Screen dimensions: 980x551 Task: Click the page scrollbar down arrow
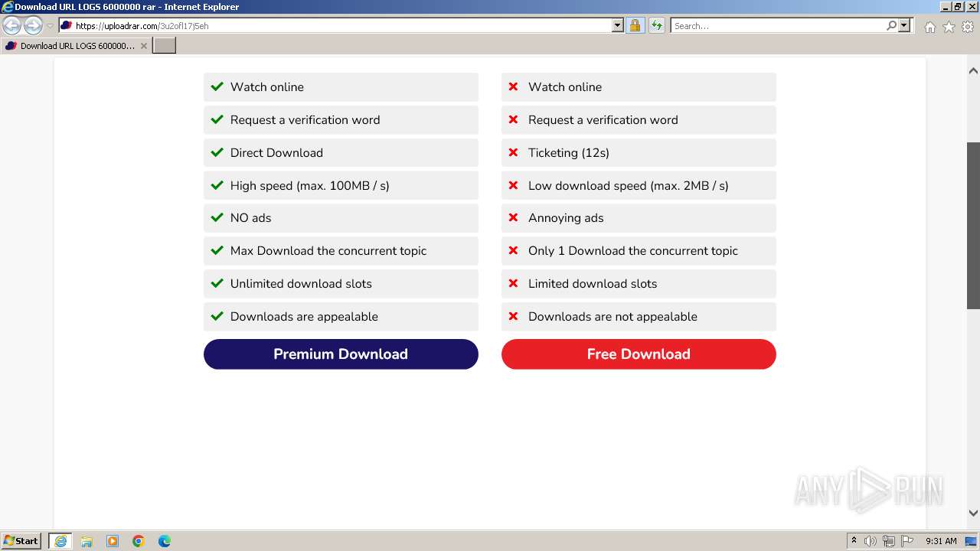[973, 514]
